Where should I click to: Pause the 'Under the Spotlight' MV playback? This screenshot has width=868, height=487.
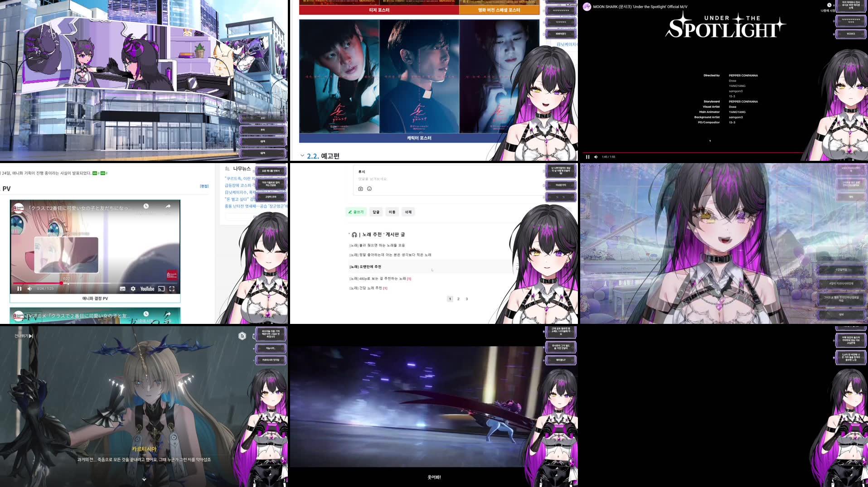point(587,157)
